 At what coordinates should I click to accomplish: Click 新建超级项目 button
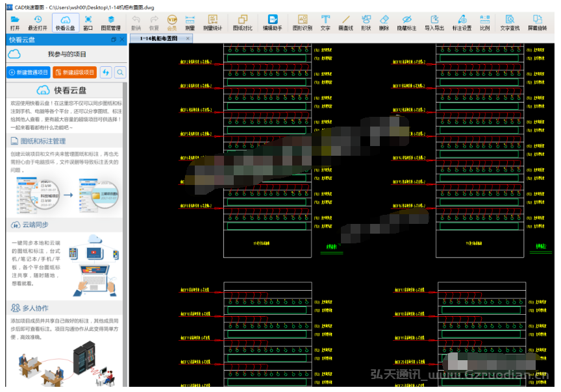(x=75, y=73)
